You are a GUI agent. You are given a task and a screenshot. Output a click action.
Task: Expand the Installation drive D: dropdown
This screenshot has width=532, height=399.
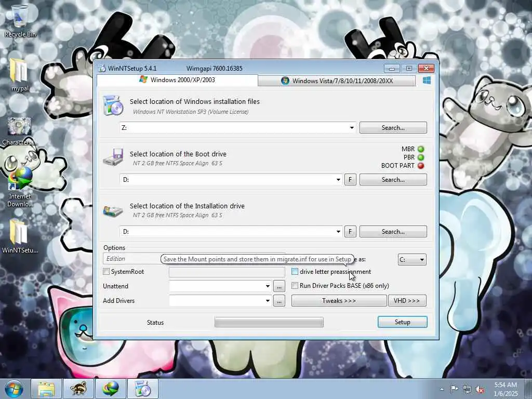(x=338, y=232)
